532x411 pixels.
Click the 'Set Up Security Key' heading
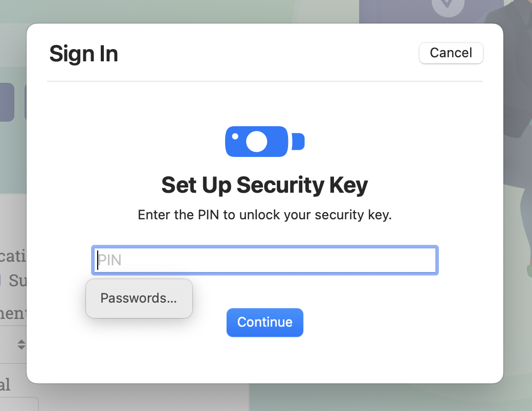pos(264,185)
